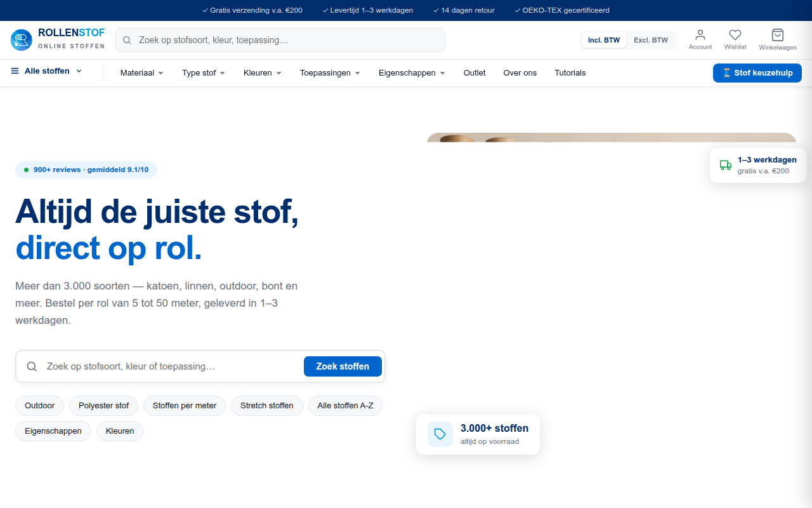Click the Eigenschappen chip below search
Viewport: 812px width, 508px height.
(x=53, y=431)
